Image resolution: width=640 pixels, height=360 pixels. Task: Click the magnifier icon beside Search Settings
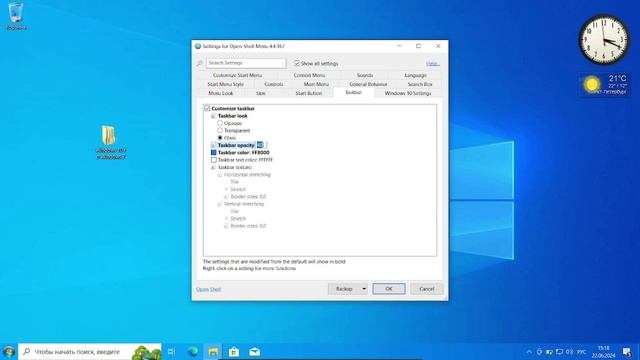click(200, 63)
